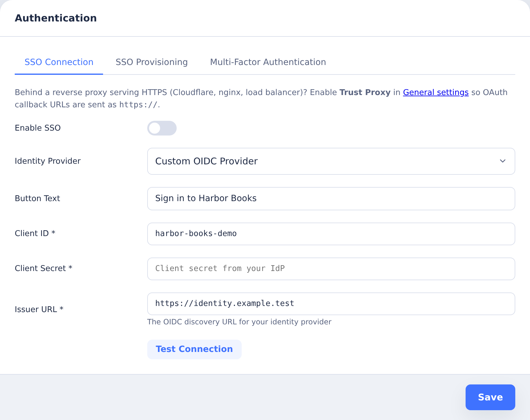Toggle the Enable SSO switch
This screenshot has height=420, width=530.
[162, 128]
